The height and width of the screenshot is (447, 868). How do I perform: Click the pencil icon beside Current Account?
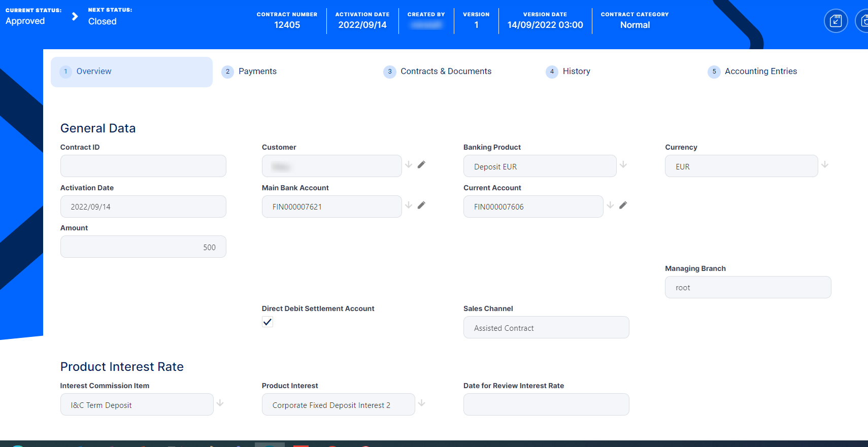coord(623,205)
